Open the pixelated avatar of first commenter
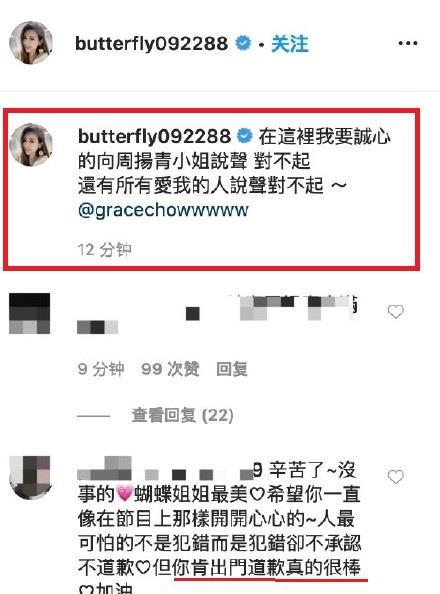This screenshot has width=440, height=594. point(30,313)
